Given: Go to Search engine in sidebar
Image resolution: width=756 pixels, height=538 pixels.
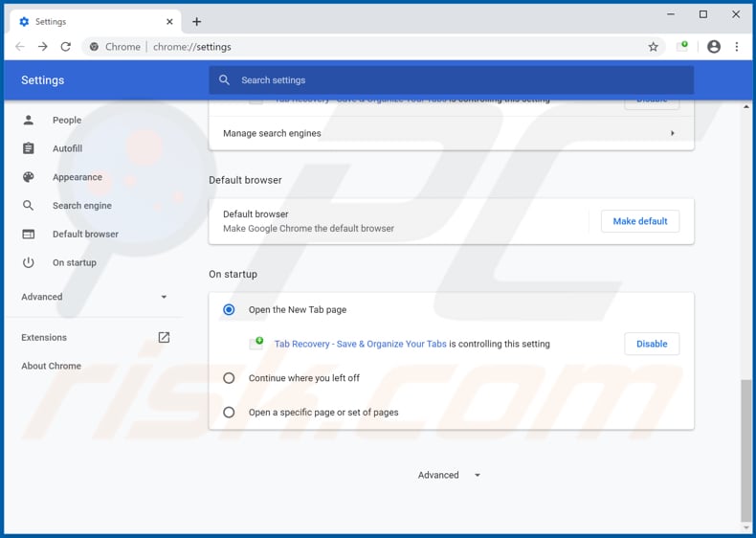Looking at the screenshot, I should click(x=82, y=206).
